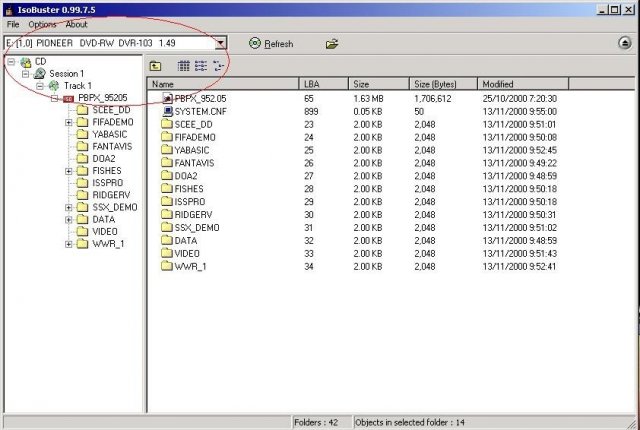The height and width of the screenshot is (430, 640).
Task: Click SSX_DEMO folder icon in file list
Action: pyautogui.click(x=167, y=227)
